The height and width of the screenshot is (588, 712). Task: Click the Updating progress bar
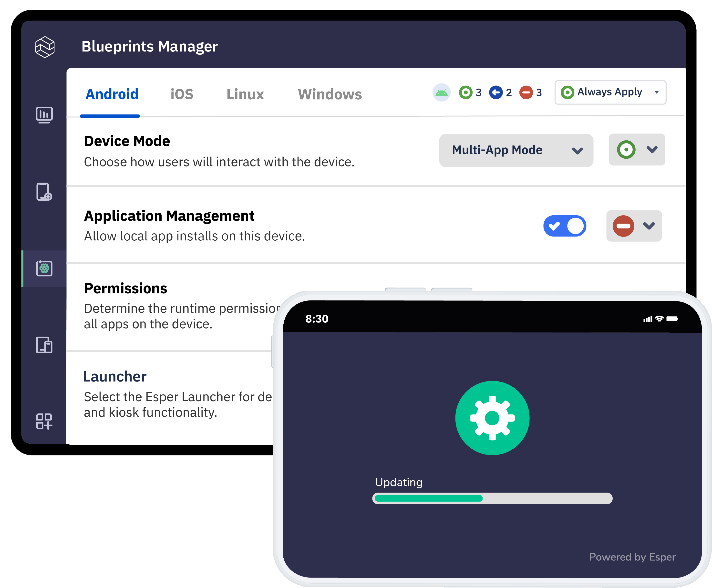coord(492,498)
